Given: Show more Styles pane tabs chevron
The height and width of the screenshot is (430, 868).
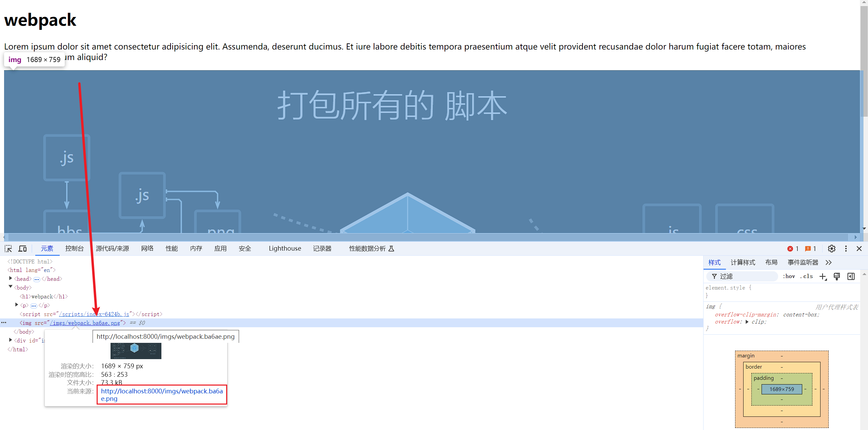Looking at the screenshot, I should (829, 262).
